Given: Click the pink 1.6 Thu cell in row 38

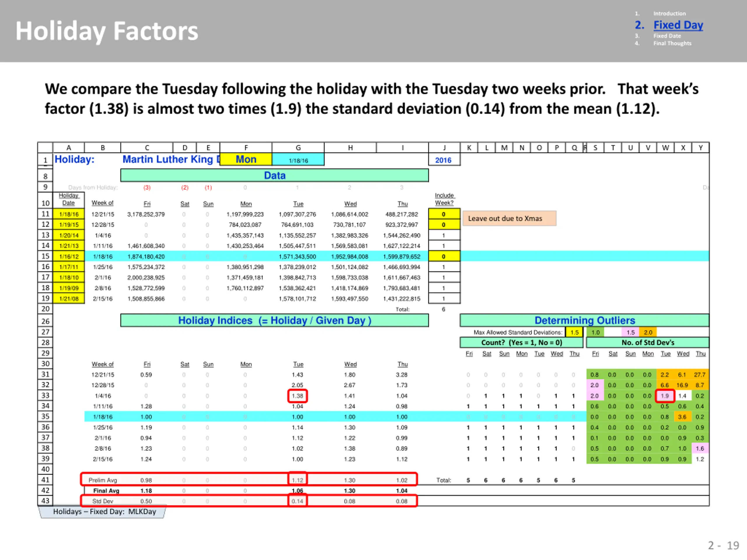Looking at the screenshot, I should (700, 448).
